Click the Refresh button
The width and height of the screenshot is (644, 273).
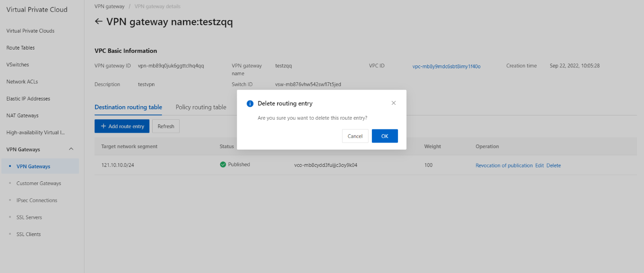pyautogui.click(x=166, y=126)
